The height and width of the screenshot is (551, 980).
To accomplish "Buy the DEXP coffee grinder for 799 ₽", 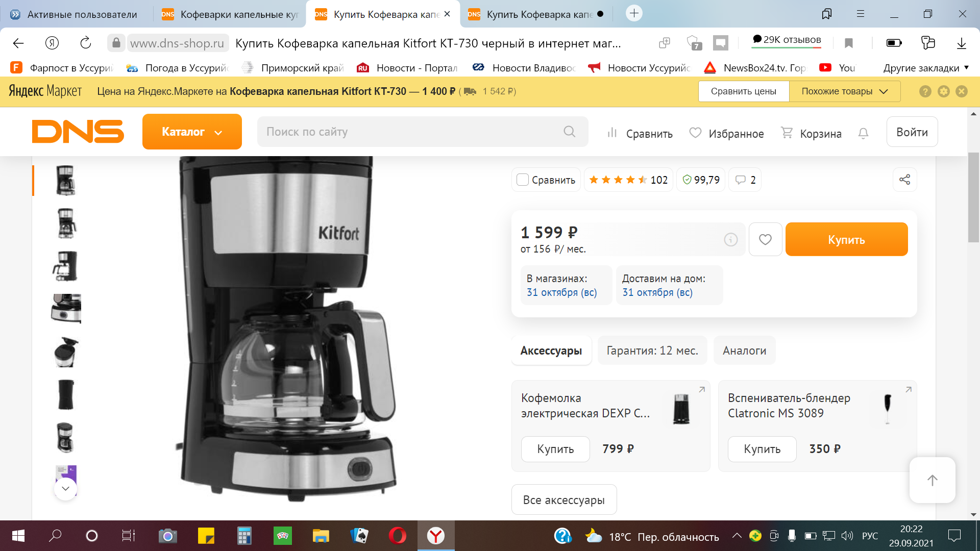I will click(555, 449).
